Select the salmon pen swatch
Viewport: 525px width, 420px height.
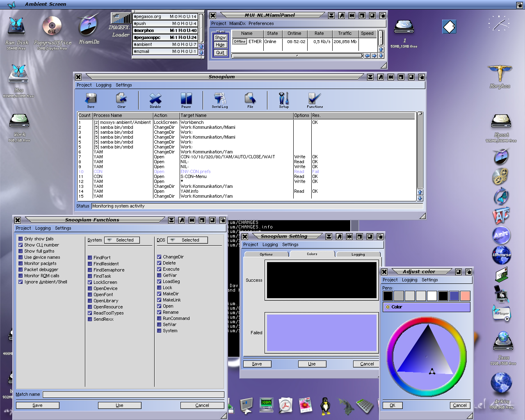pos(465,296)
